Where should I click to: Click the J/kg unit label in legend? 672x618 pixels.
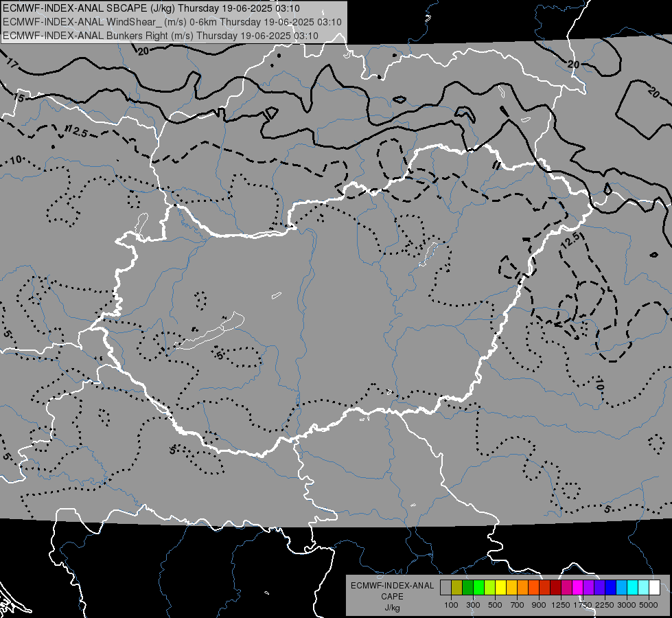pyautogui.click(x=392, y=608)
